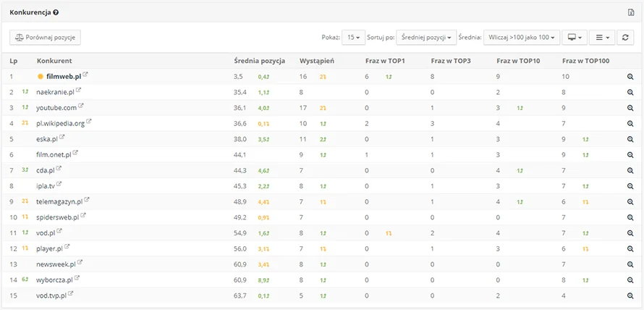Viewport: 644px width, 310px height.
Task: Open the Pokaż 15 rows dropdown
Action: (353, 37)
